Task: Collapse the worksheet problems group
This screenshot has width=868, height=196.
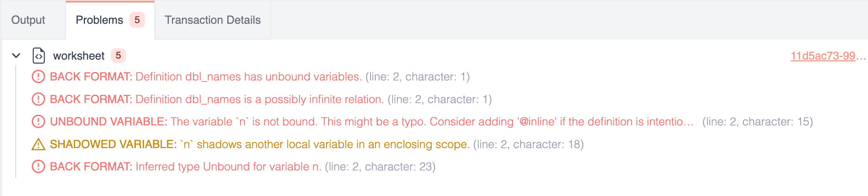Action: (16, 56)
